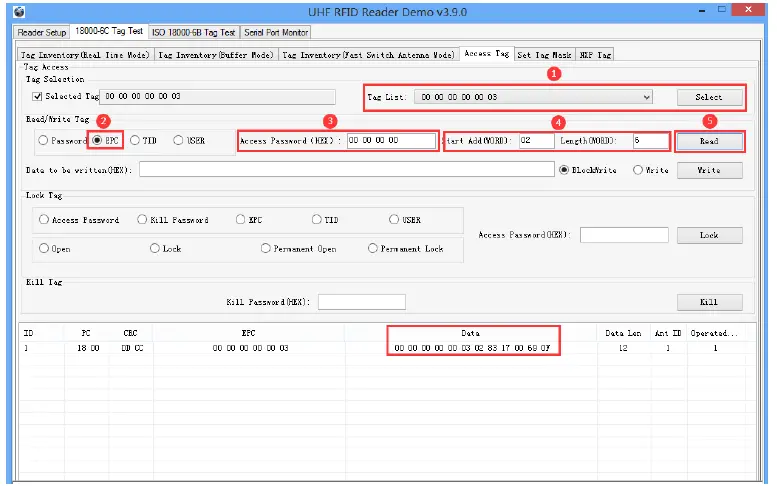The height and width of the screenshot is (486, 777).
Task: Open Serial Port Monitor tab
Action: (276, 33)
